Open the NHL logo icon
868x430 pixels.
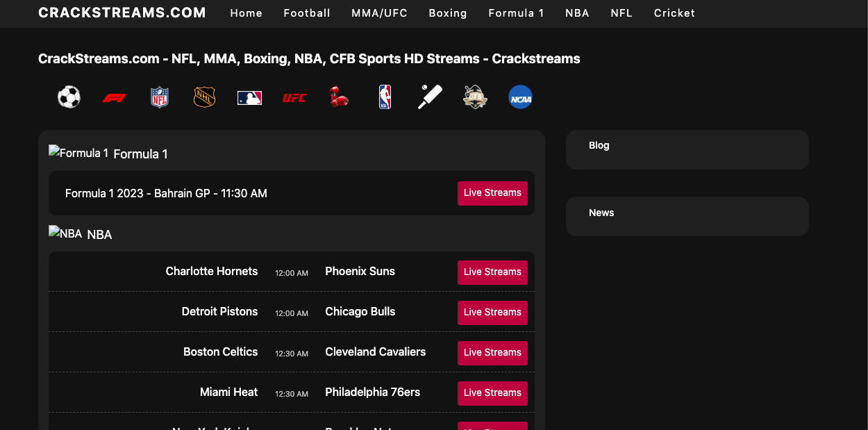(204, 97)
